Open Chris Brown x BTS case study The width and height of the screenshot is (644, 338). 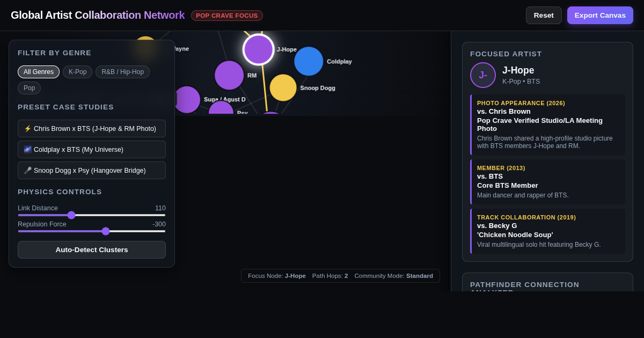coord(92,129)
